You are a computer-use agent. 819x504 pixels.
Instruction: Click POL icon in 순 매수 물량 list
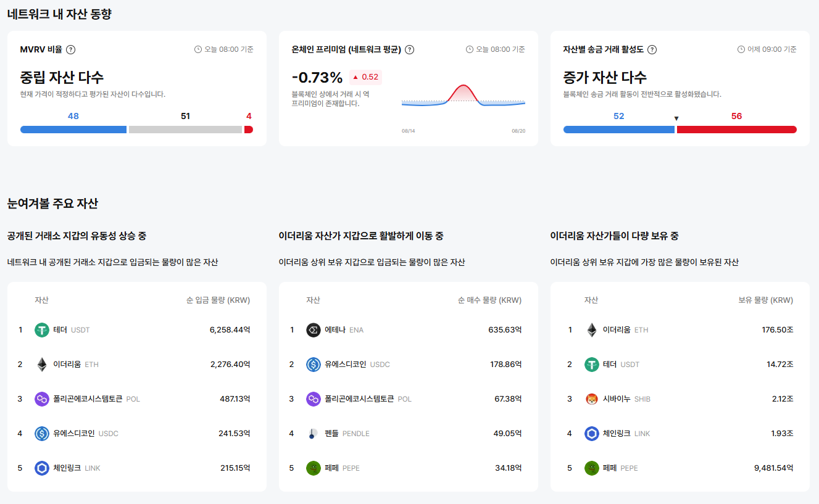pyautogui.click(x=314, y=399)
